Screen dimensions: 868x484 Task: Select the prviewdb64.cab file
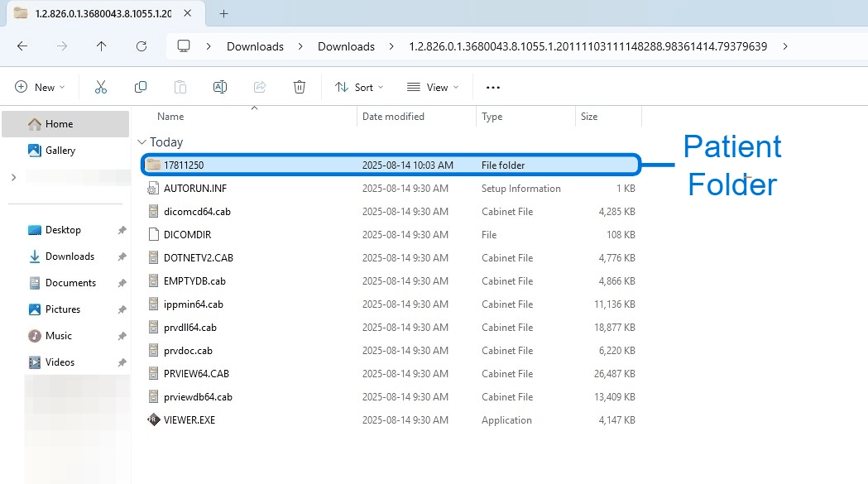391,397
